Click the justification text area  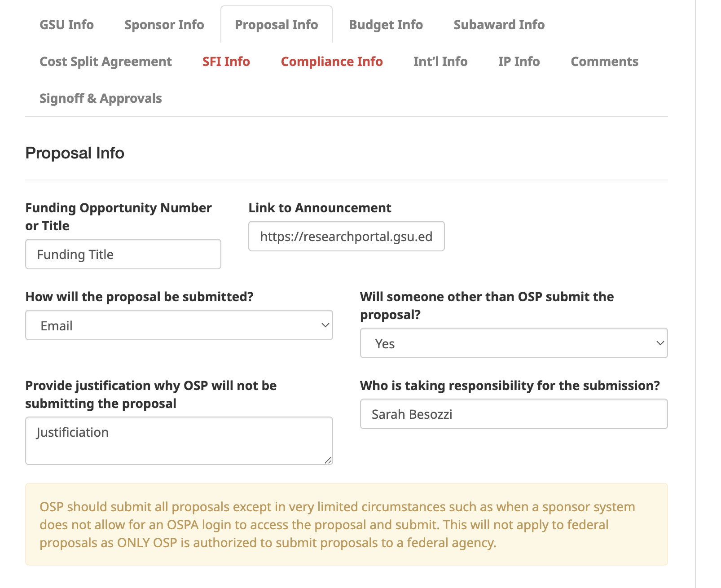[179, 441]
